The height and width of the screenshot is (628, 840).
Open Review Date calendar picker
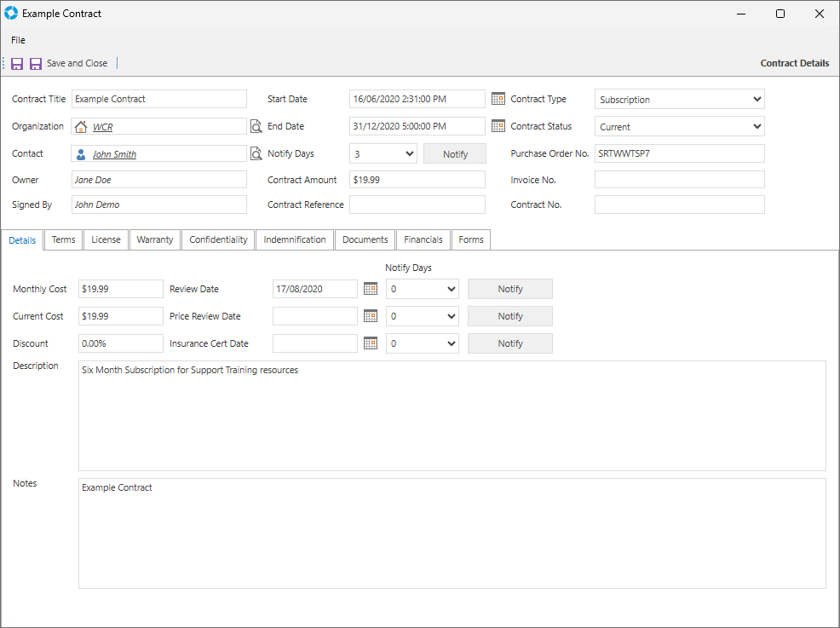pos(371,289)
